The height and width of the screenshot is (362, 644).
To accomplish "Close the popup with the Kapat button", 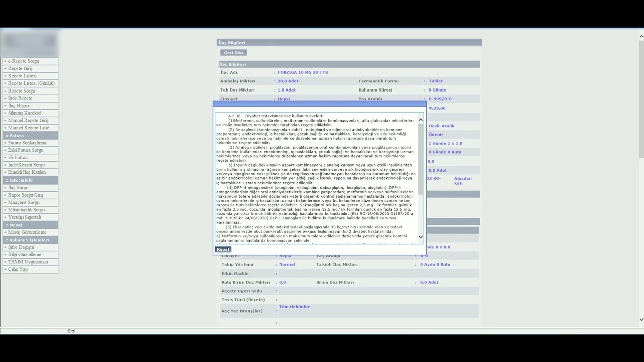I will [223, 249].
